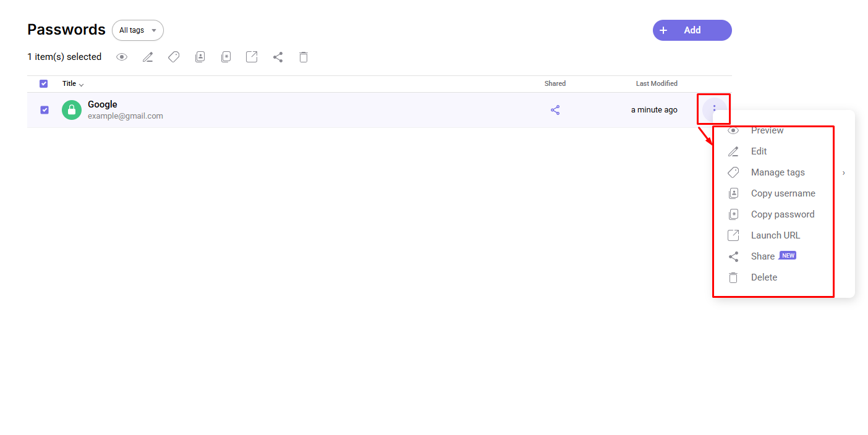Screen dimensions: 868x435
Task: Click the Google lock avatar icon
Action: pyautogui.click(x=71, y=109)
